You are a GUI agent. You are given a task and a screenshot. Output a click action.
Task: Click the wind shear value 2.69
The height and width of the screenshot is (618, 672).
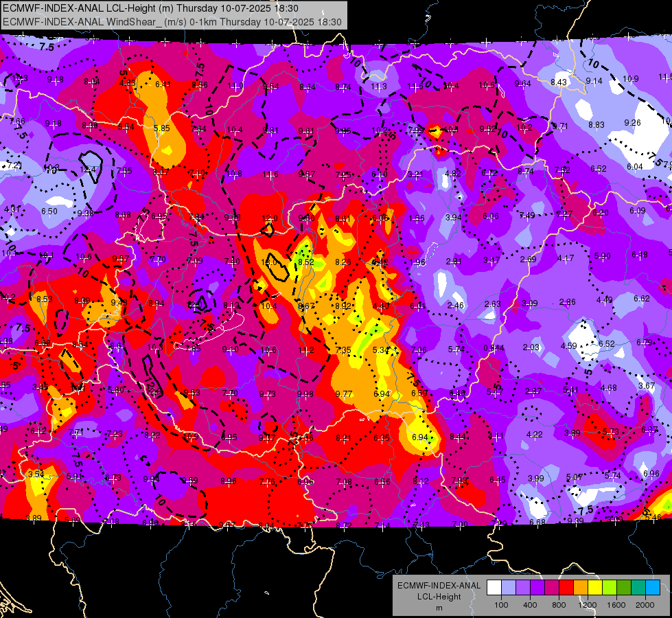click(x=529, y=260)
